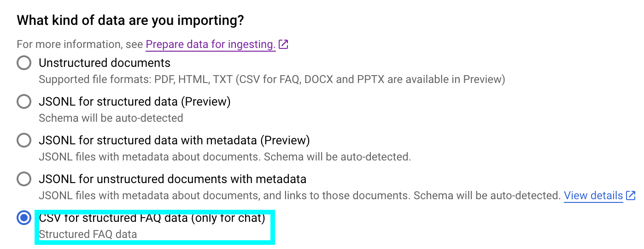Click the For more information, see text
The image size is (644, 249).
click(x=80, y=45)
